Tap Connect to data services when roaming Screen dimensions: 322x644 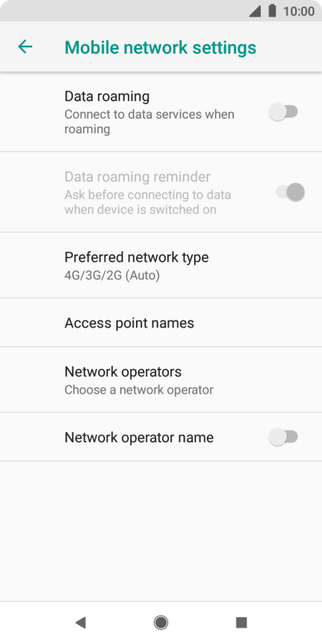tap(149, 122)
